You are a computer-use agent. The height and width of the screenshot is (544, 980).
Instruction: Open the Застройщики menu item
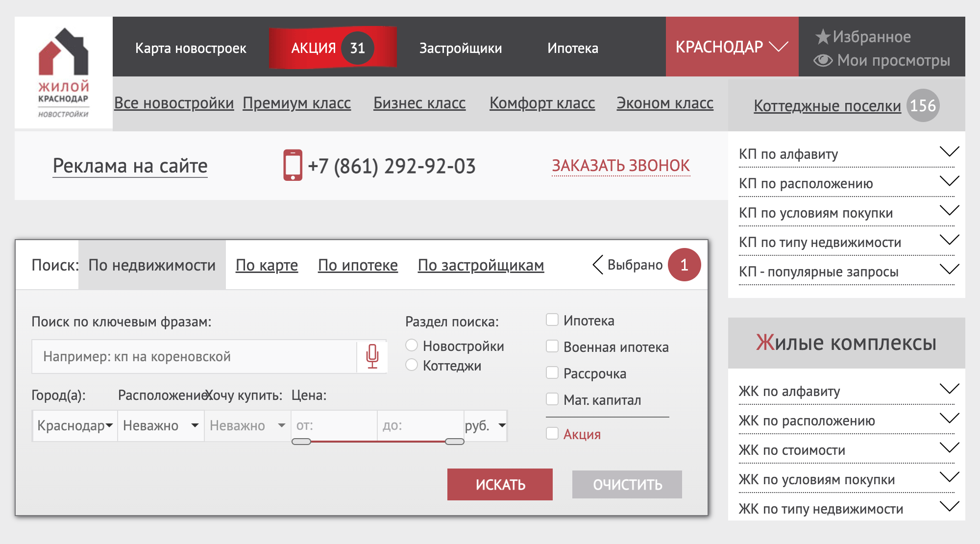pyautogui.click(x=460, y=48)
